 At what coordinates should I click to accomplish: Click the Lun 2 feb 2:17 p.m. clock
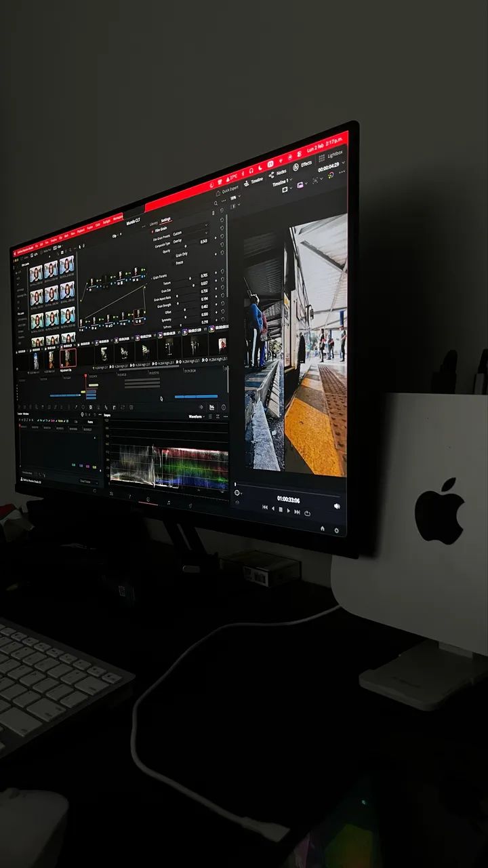(x=325, y=144)
